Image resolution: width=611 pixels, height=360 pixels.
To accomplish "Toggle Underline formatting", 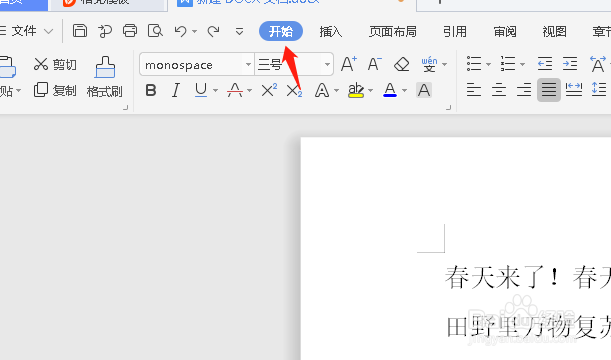I will [201, 90].
